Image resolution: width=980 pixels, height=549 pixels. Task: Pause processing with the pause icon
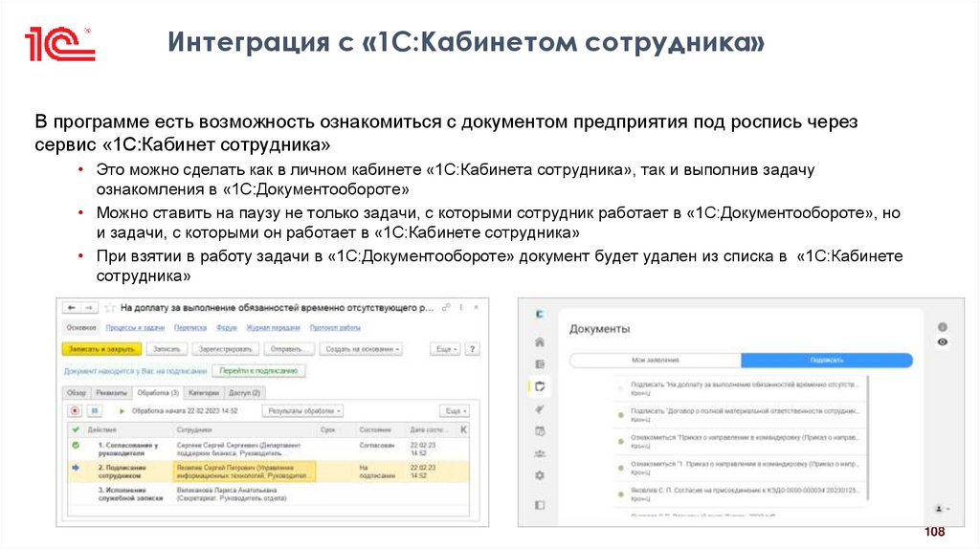[95, 411]
